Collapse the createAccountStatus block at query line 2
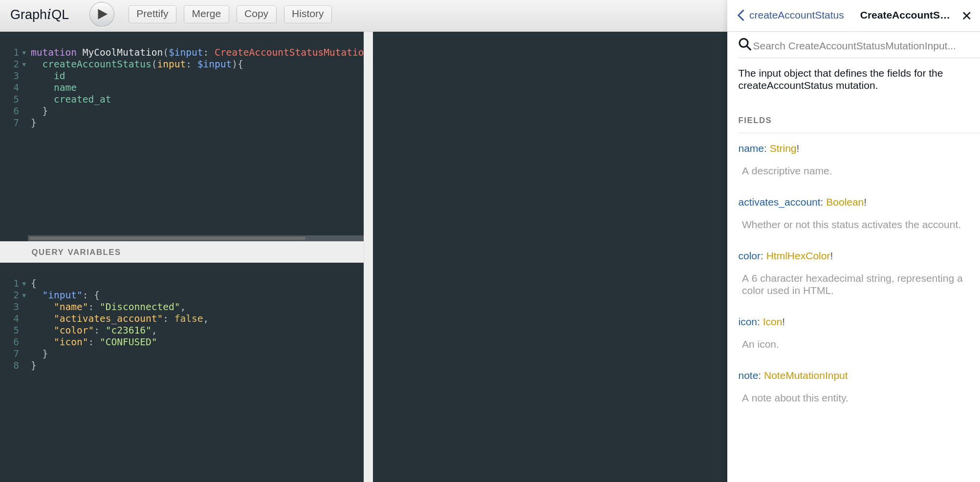Viewport: 980px width, 482px height. [24, 64]
